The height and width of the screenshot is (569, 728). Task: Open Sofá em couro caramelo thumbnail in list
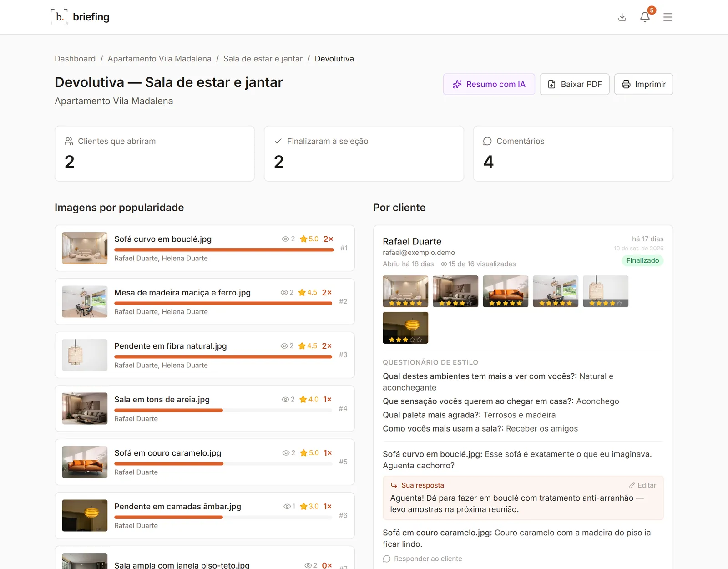pyautogui.click(x=85, y=462)
